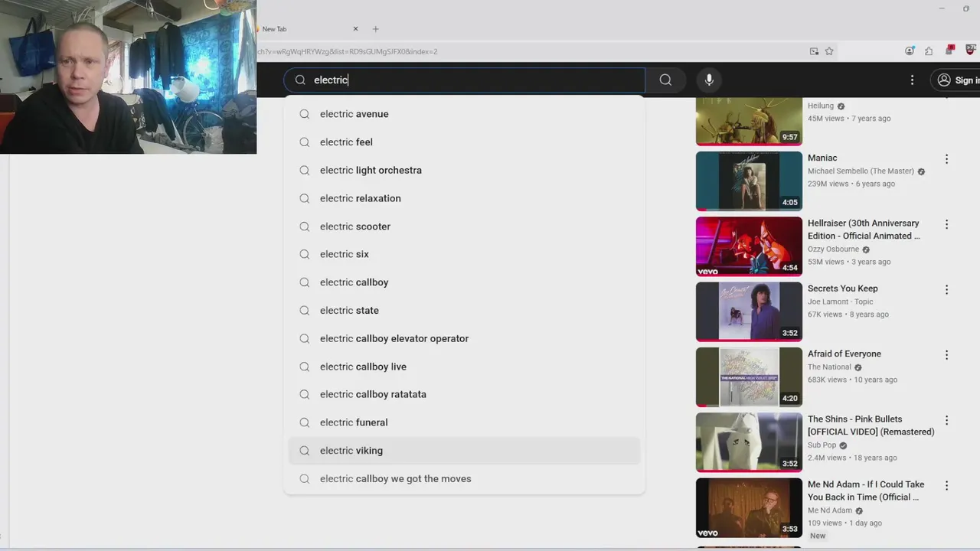Image resolution: width=980 pixels, height=551 pixels.
Task: Start voice search with microphone icon
Action: 709,80
